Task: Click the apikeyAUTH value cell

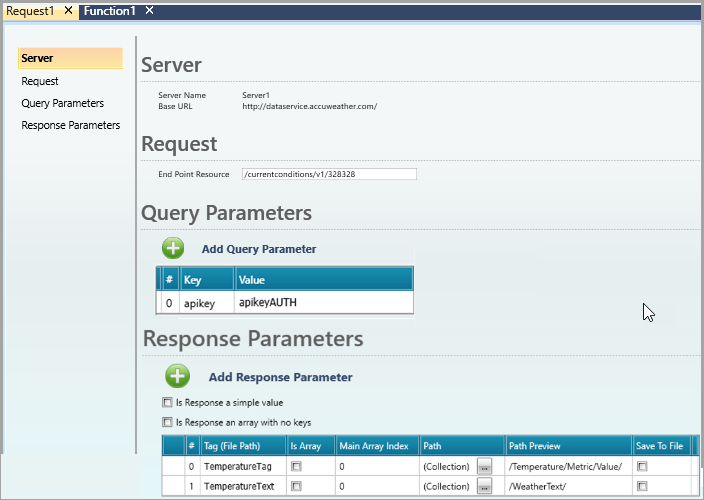Action: pos(322,302)
